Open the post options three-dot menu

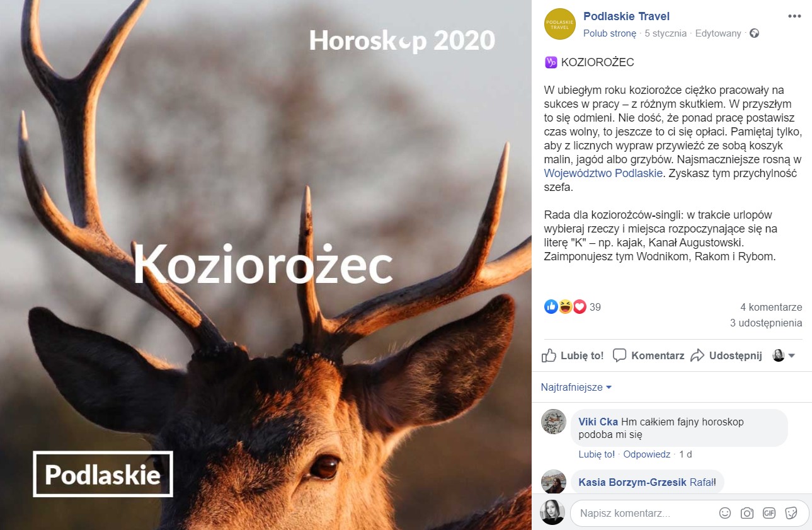pyautogui.click(x=794, y=16)
